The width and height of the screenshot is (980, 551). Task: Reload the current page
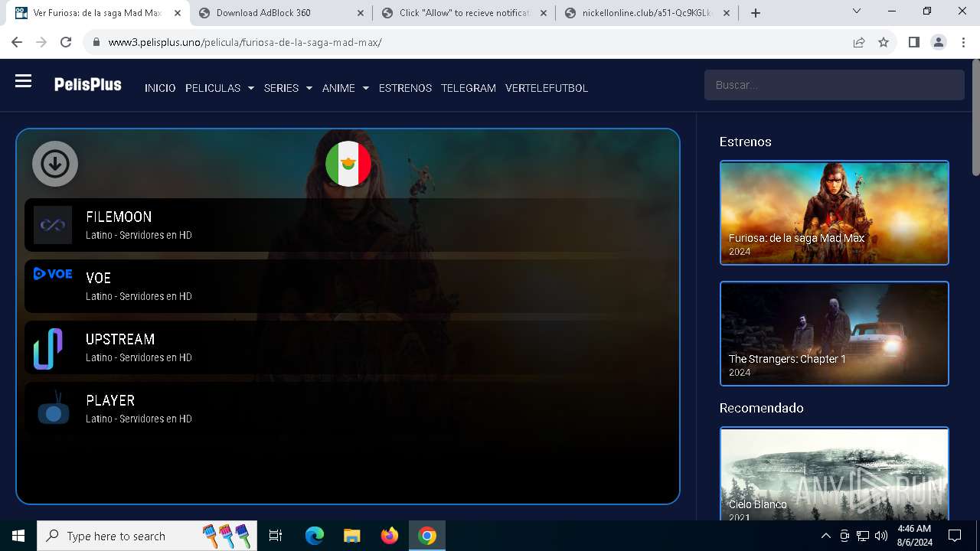[66, 42]
